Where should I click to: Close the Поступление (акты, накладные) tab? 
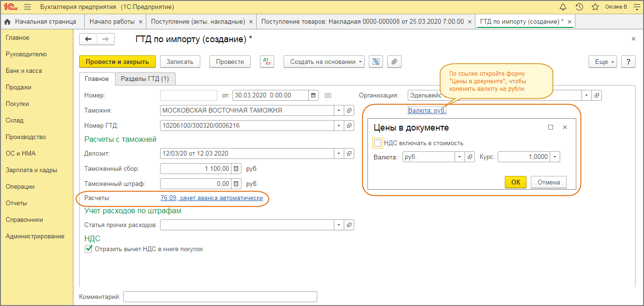pyautogui.click(x=251, y=22)
